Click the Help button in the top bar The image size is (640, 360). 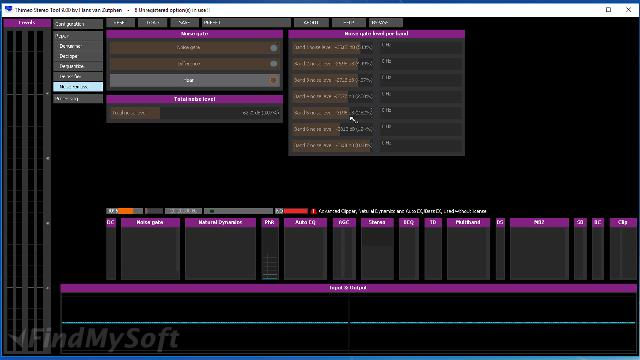pyautogui.click(x=348, y=23)
